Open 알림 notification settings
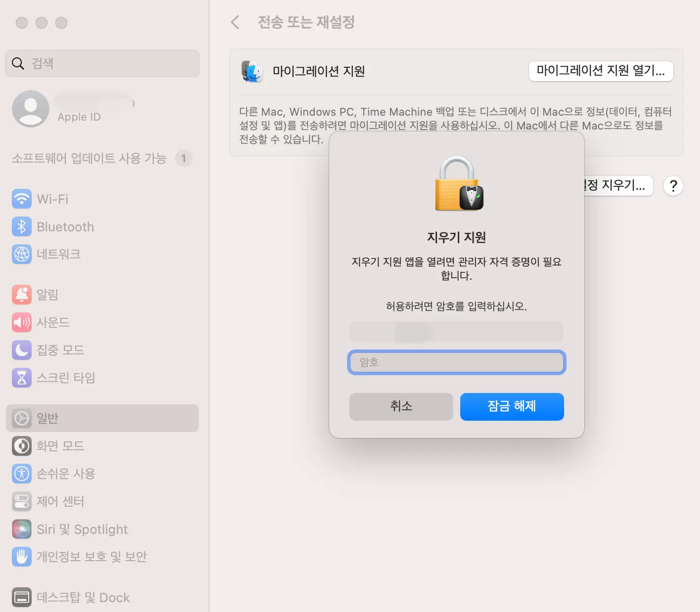700x612 pixels. [47, 294]
